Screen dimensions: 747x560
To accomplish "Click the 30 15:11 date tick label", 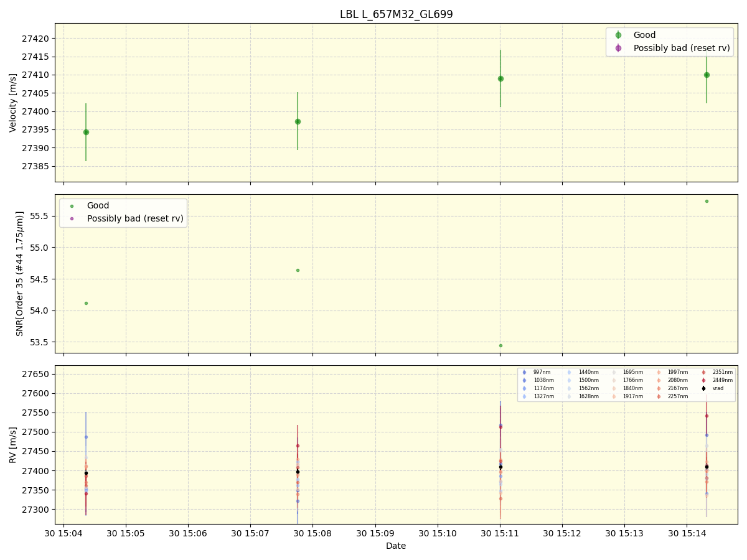I will coord(500,534).
